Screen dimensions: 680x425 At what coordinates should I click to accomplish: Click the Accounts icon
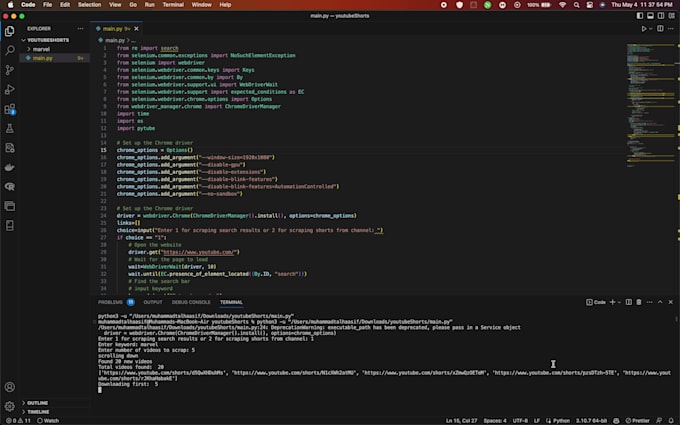tap(10, 387)
